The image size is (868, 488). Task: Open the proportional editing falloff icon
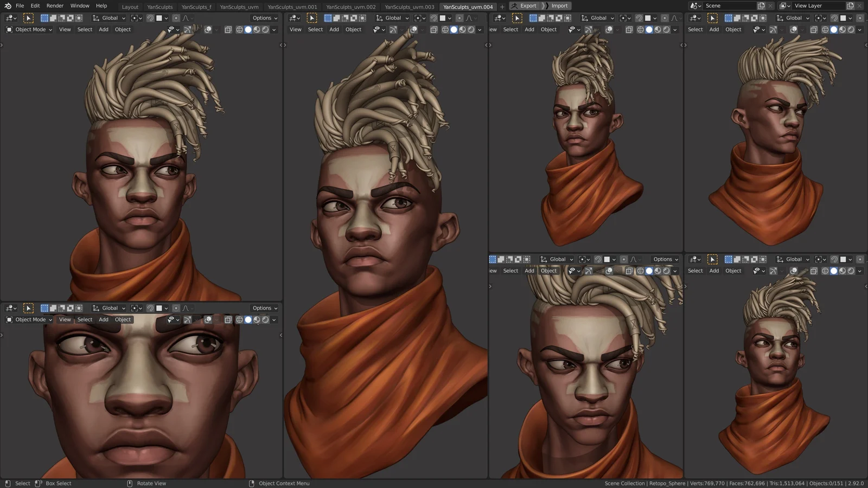point(185,18)
